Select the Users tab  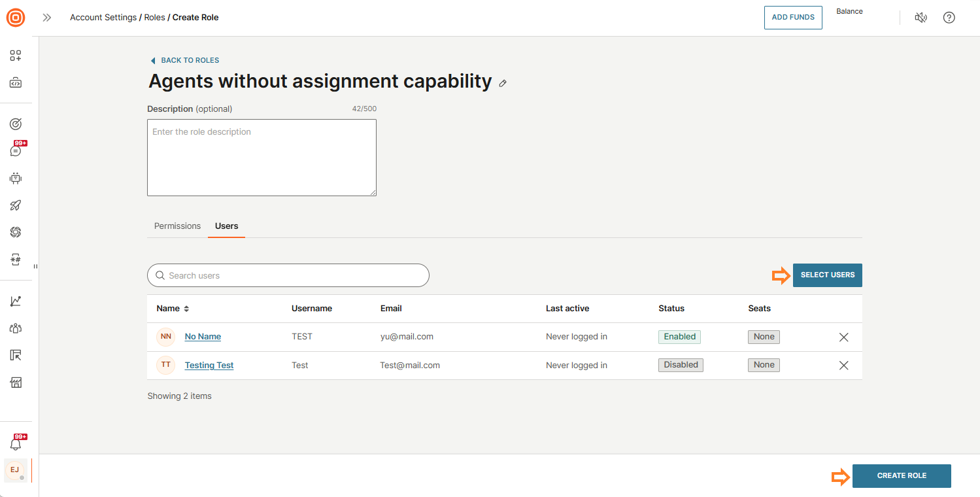click(226, 226)
